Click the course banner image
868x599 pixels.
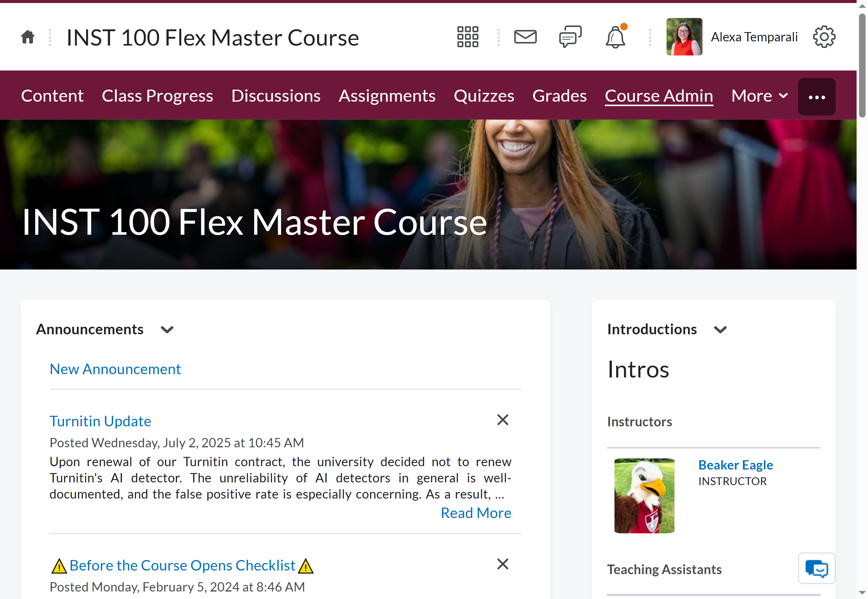coord(428,194)
